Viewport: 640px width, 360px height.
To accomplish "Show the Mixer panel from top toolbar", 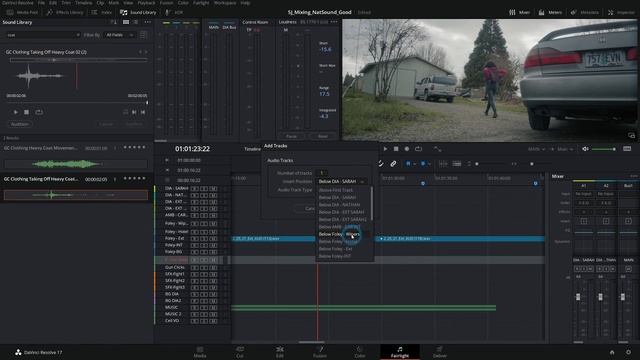I will tap(520, 13).
